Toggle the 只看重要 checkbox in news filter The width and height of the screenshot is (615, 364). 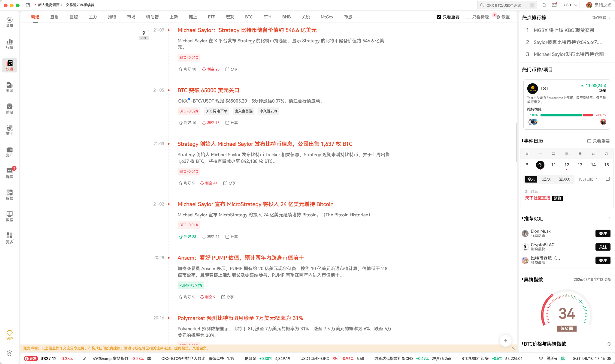(x=439, y=17)
